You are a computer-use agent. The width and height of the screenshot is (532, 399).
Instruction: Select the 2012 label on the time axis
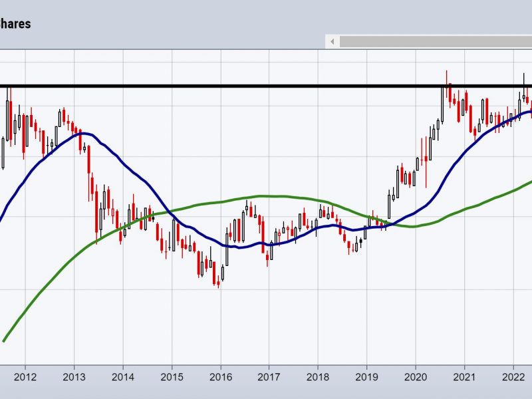pyautogui.click(x=25, y=377)
